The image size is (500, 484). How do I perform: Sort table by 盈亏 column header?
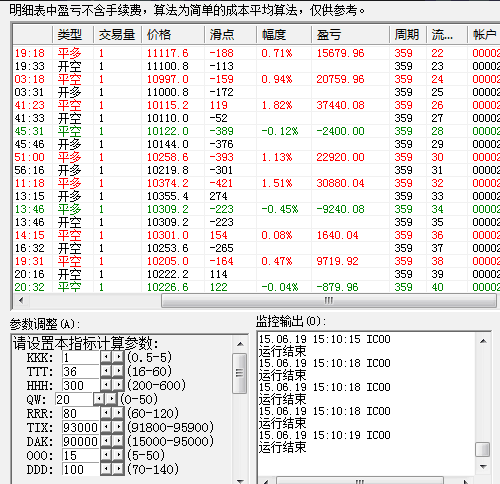pos(350,34)
